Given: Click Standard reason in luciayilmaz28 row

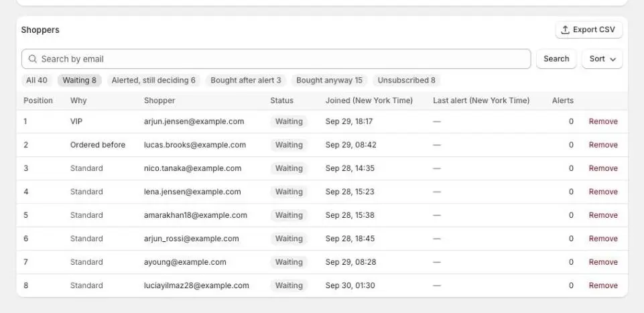Looking at the screenshot, I should coord(86,285).
